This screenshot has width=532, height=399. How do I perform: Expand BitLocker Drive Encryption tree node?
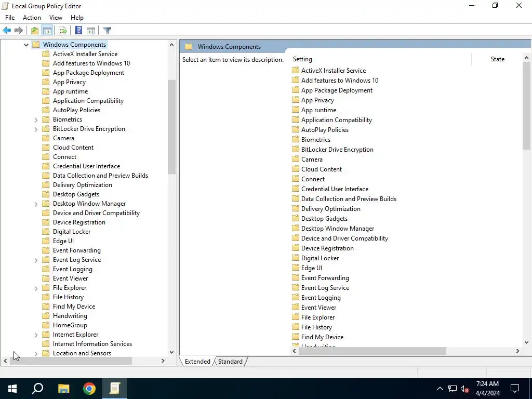click(36, 129)
